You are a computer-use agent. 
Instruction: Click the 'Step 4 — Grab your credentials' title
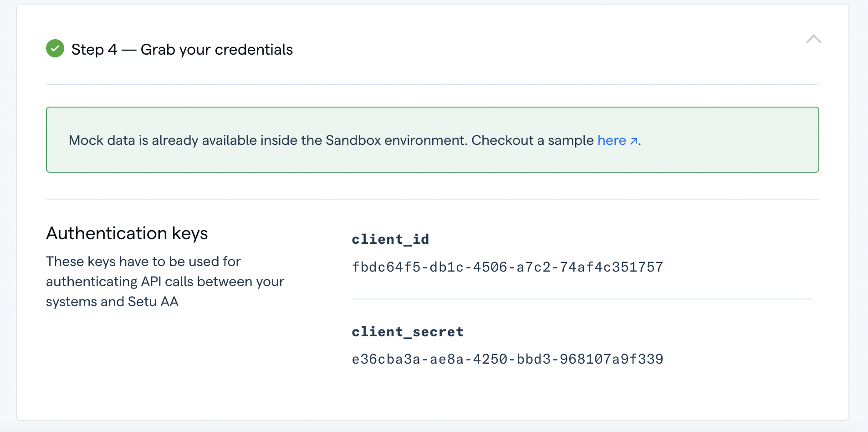tap(182, 49)
